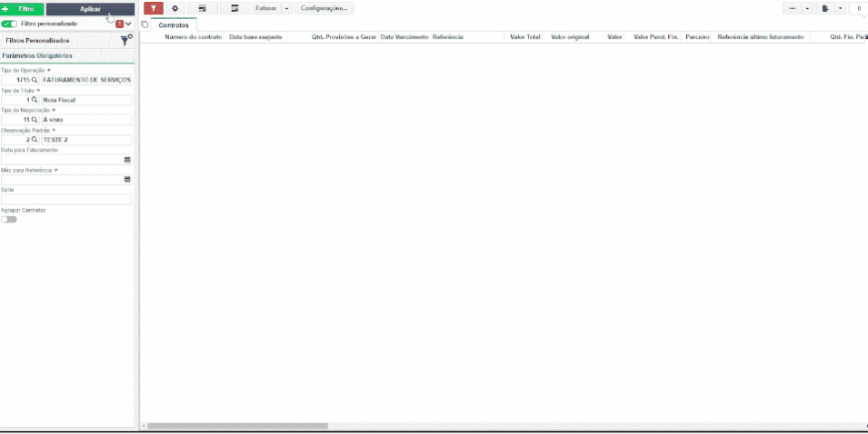Click the À vista description field

87,120
